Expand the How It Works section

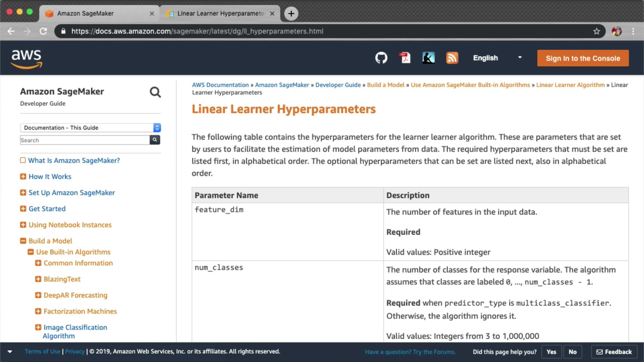(x=23, y=177)
